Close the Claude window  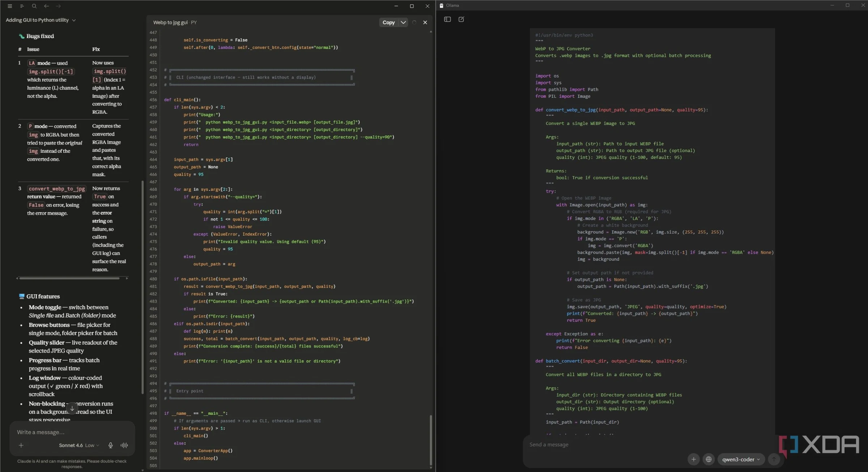point(427,6)
